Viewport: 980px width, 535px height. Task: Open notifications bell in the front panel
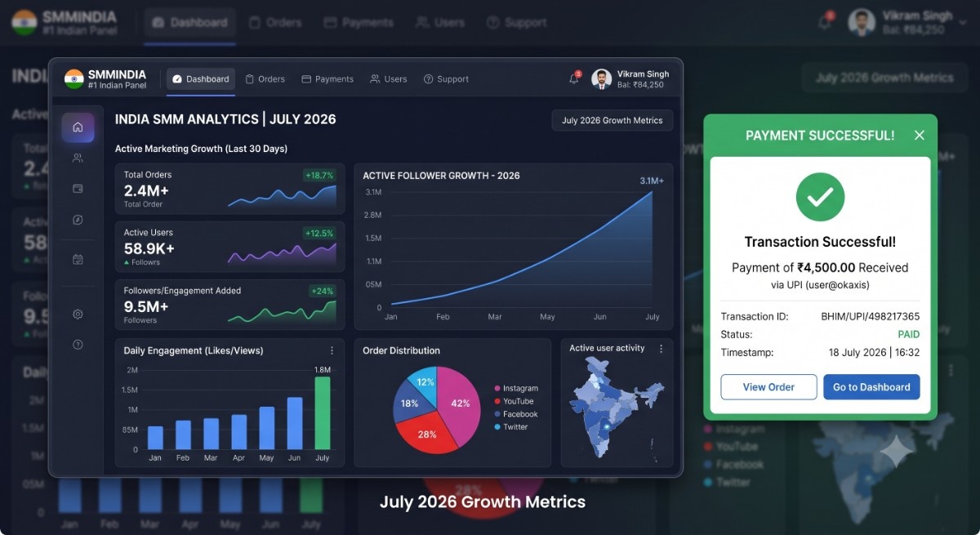[574, 79]
